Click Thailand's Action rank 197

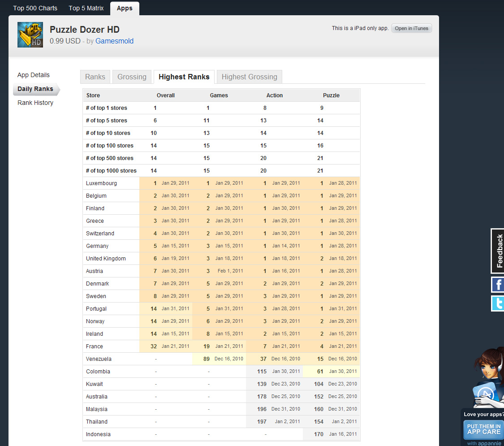point(262,421)
